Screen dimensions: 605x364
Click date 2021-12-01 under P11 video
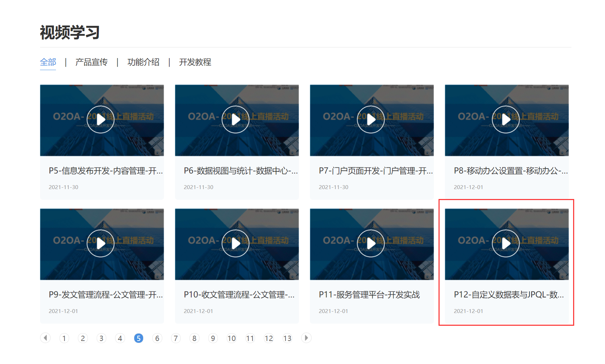tap(333, 311)
